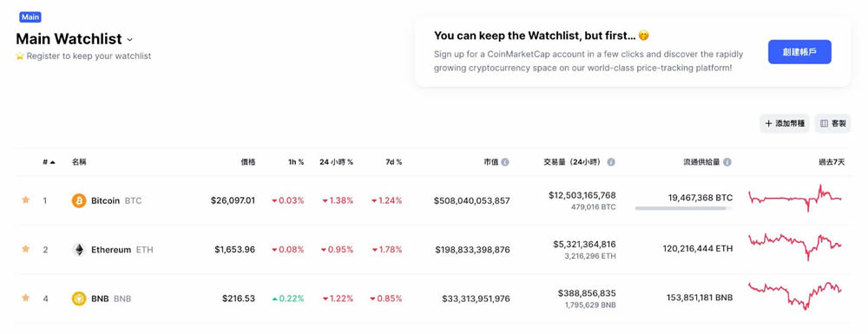Click the info icon beside 市值

coord(505,162)
